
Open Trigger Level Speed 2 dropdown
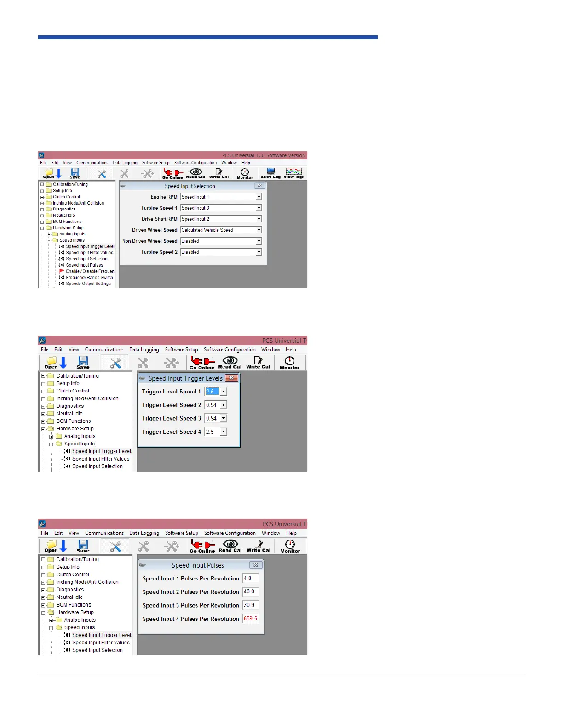pos(224,405)
